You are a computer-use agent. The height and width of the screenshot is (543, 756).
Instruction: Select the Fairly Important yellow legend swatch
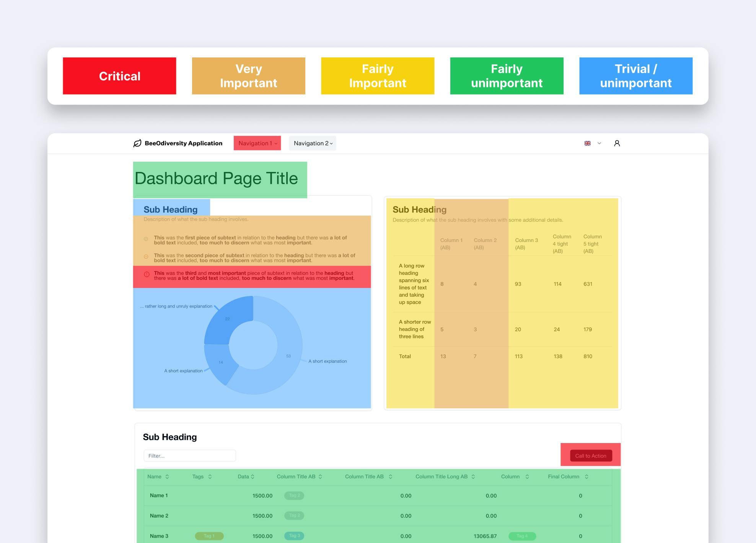pyautogui.click(x=378, y=76)
